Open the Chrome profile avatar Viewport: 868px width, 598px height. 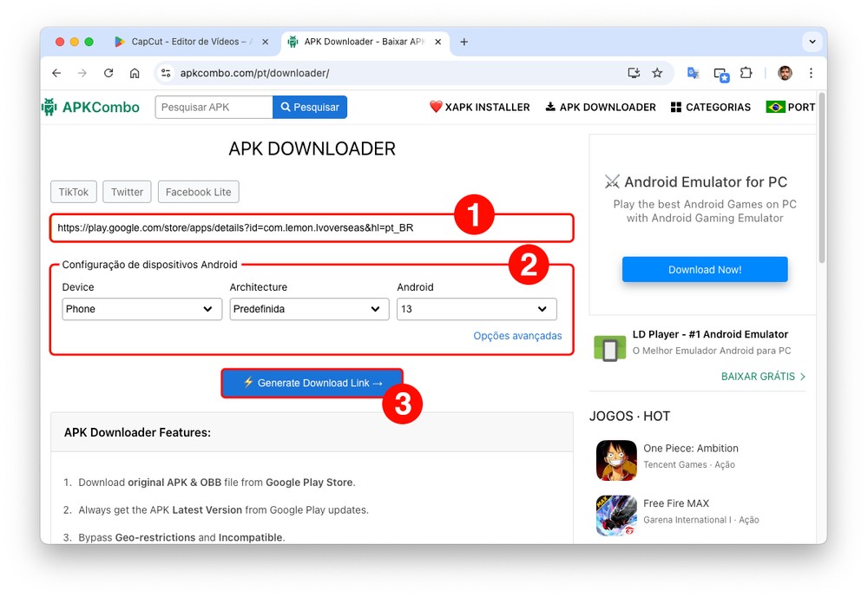tap(785, 73)
